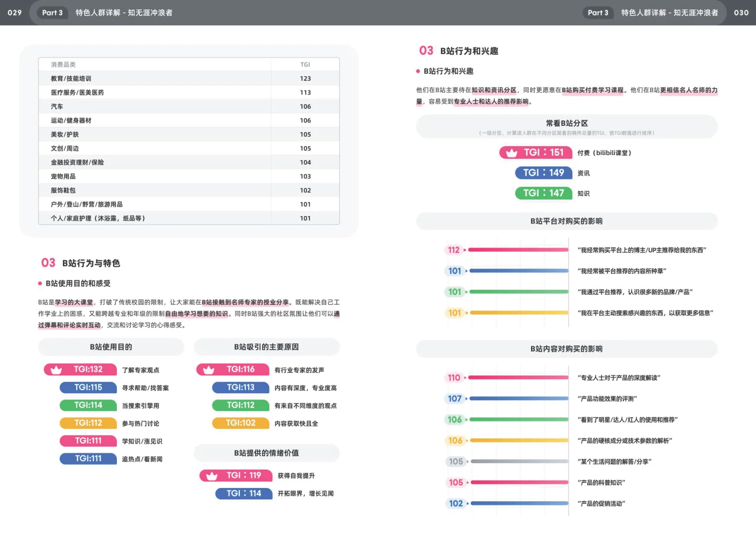Click the crown icon on TGI:119 获得自我提升
The image size is (756, 535).
coord(212,475)
